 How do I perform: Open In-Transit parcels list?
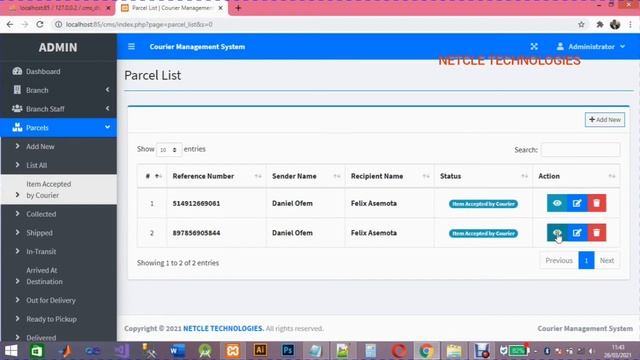pos(59,251)
